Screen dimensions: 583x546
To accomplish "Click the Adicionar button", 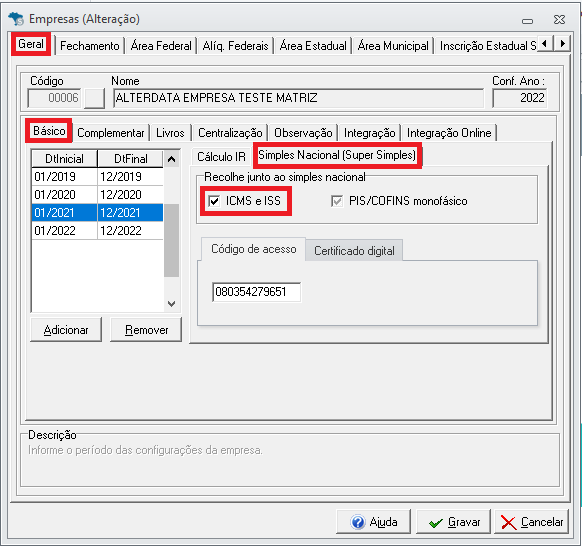I will coord(66,330).
